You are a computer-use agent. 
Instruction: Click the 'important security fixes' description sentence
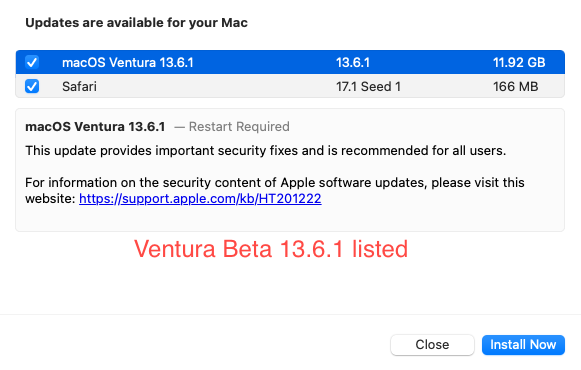[265, 151]
